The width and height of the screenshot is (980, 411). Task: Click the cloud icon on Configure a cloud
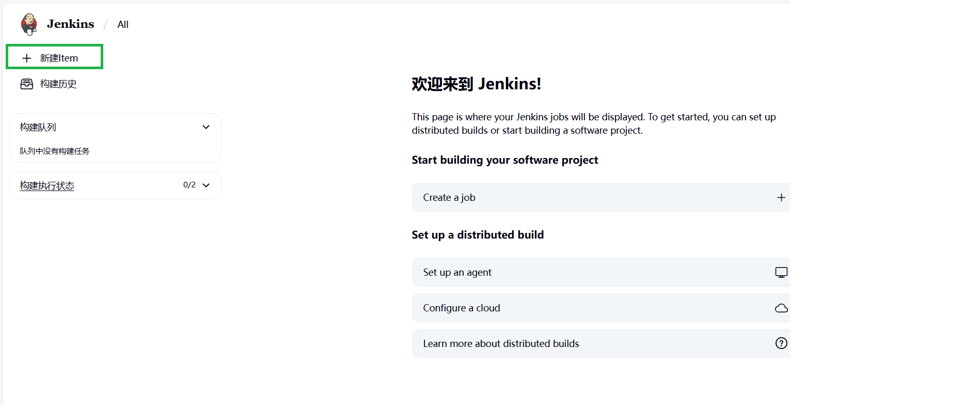(x=781, y=308)
